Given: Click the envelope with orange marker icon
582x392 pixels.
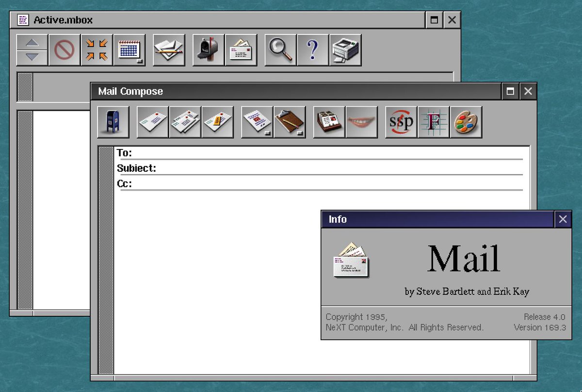Looking at the screenshot, I should 218,122.
